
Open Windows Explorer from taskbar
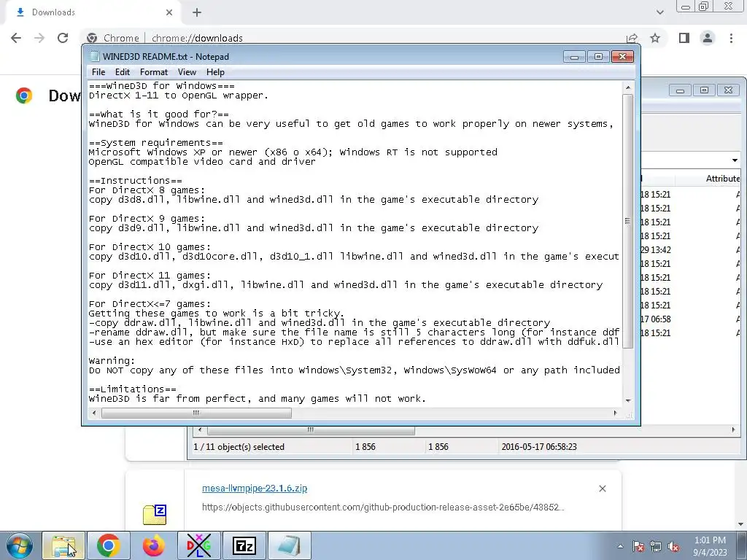click(x=64, y=545)
